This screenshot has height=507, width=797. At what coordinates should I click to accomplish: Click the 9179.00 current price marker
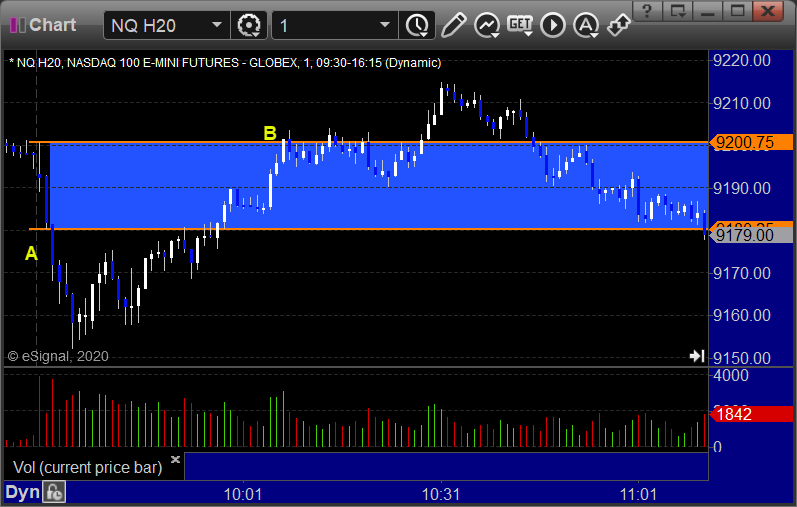point(751,235)
